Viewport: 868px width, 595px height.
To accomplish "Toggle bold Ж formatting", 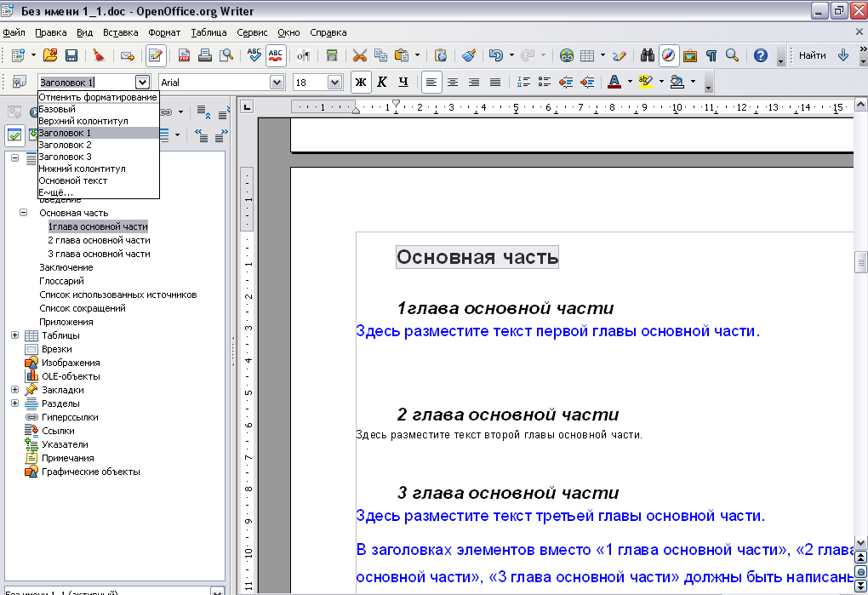I will 360,83.
